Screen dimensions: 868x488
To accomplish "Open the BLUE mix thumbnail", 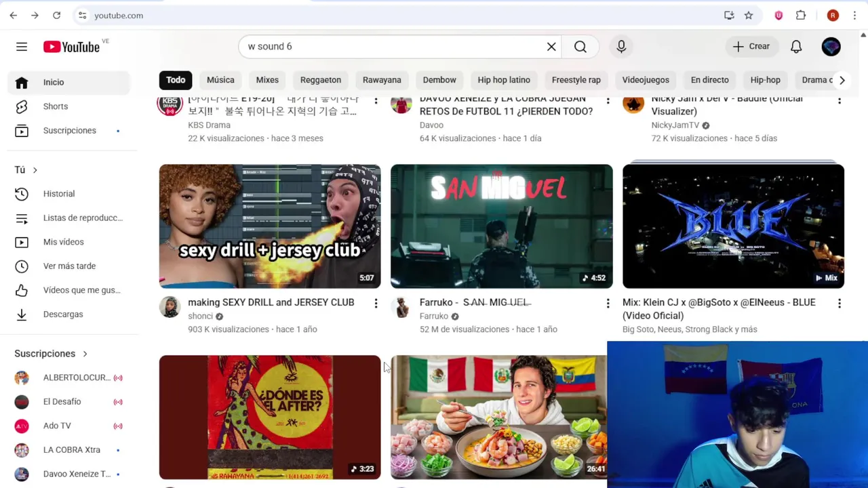I will 733,226.
